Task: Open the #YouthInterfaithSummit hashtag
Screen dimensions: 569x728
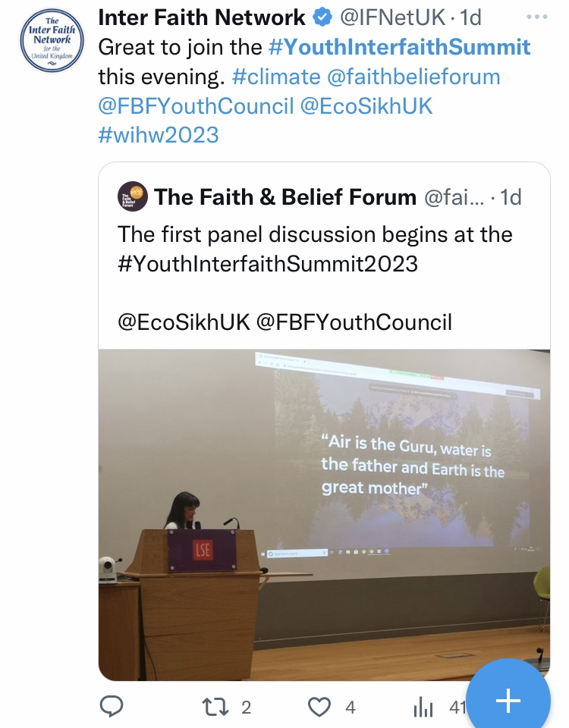Action: (x=400, y=47)
